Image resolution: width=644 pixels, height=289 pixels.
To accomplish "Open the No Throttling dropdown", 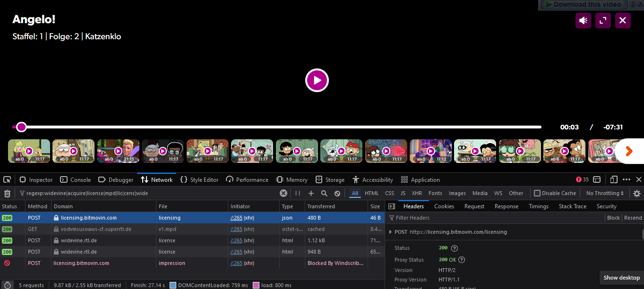I will click(605, 193).
